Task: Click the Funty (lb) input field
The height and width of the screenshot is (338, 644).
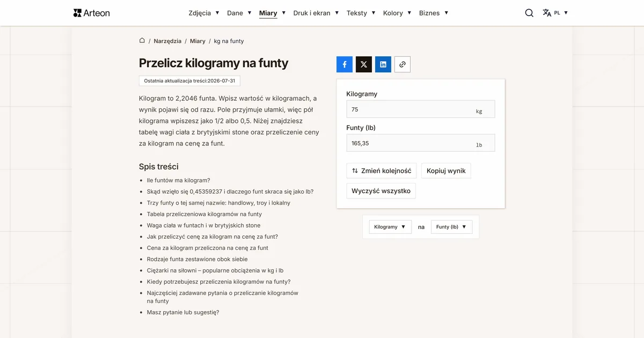Action: (421, 143)
